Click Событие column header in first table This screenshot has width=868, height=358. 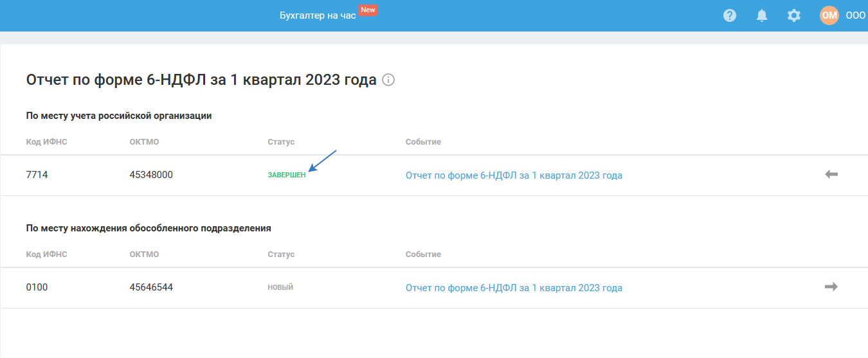tap(423, 141)
